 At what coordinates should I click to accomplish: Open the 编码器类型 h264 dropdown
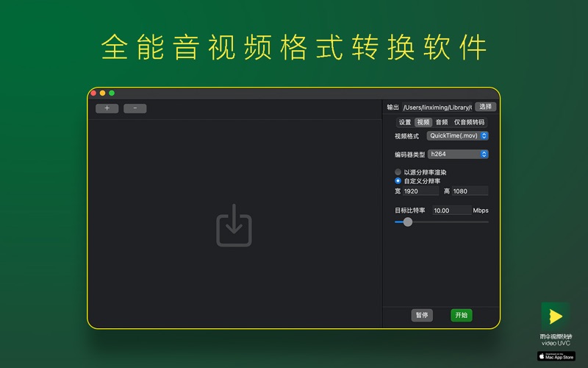pyautogui.click(x=458, y=154)
